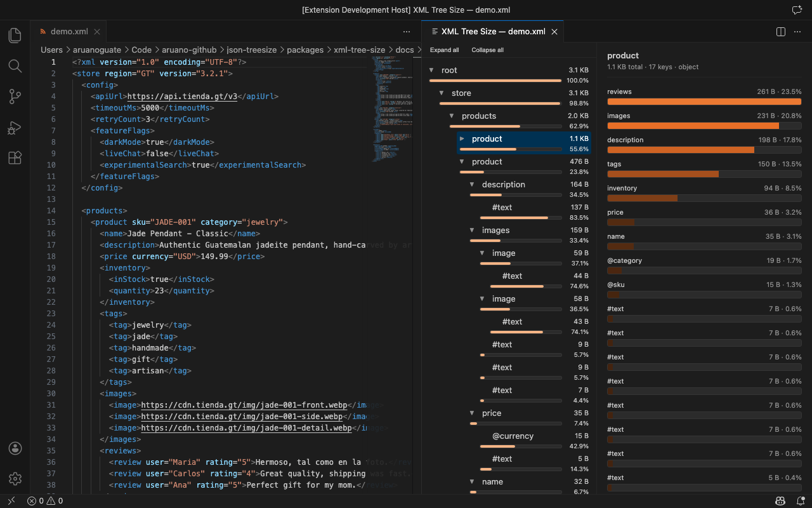Open the Explorer view in the activity bar
812x508 pixels.
15,35
